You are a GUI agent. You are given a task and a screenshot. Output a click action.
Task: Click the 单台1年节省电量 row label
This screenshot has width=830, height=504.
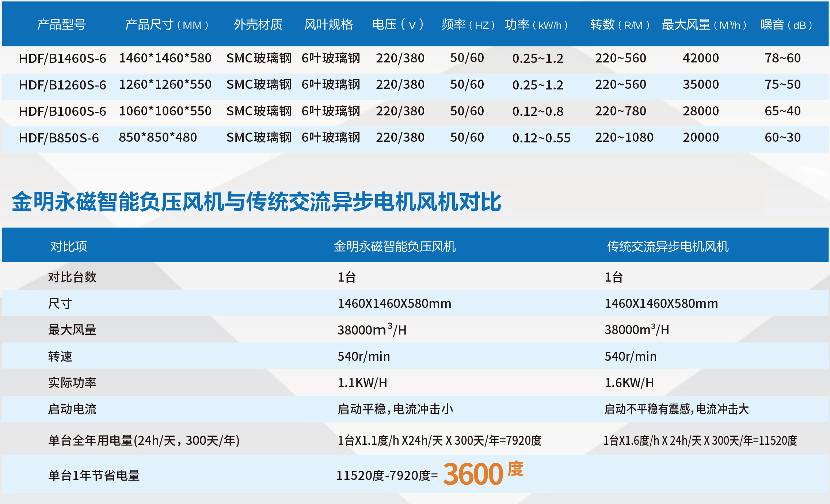[x=94, y=475]
